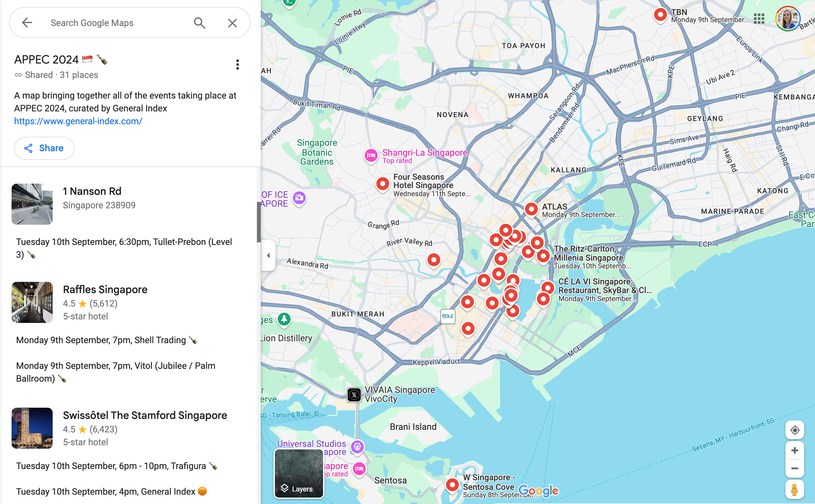Open Google apps grid icon
The image size is (815, 504).
tap(759, 19)
